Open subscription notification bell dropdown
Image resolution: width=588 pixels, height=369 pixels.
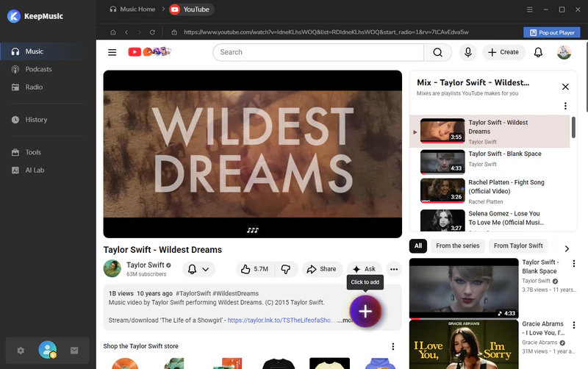coord(198,269)
